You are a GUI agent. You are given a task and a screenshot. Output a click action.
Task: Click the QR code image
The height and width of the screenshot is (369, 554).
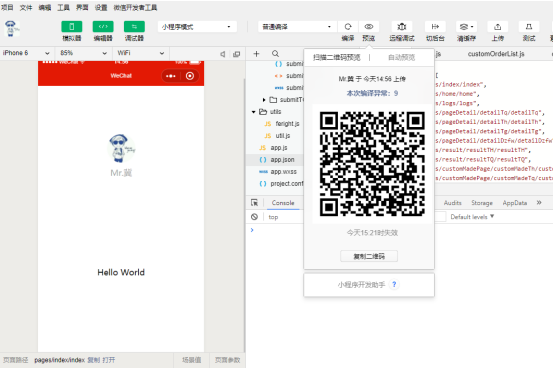point(372,163)
